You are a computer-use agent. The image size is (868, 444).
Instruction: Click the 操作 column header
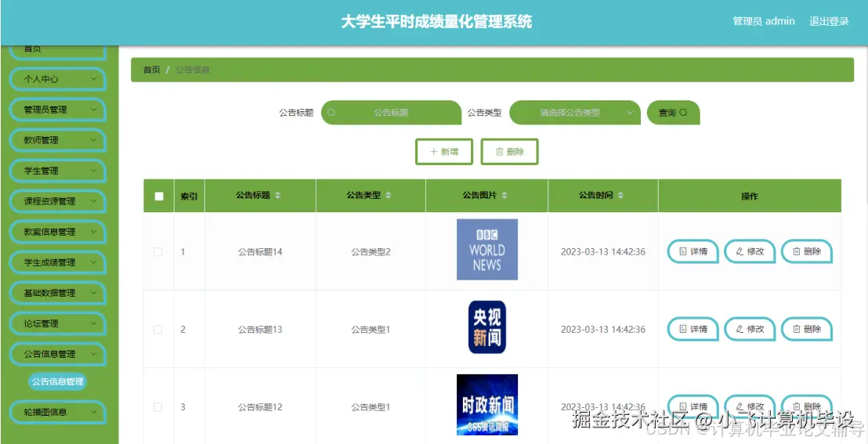click(750, 196)
